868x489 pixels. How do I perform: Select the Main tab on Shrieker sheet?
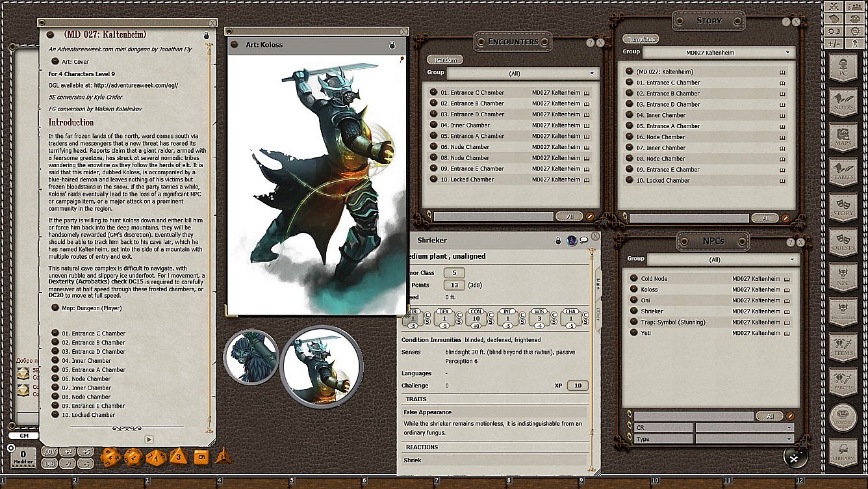point(598,283)
